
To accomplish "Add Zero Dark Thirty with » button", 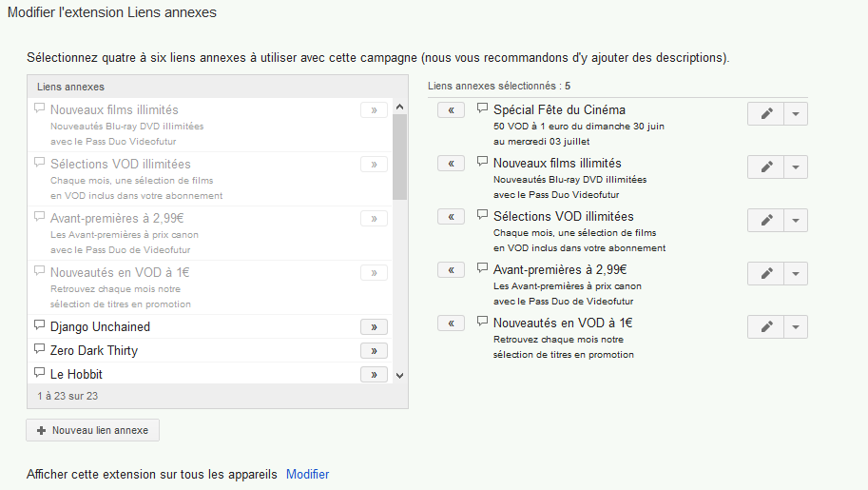I will tap(374, 350).
